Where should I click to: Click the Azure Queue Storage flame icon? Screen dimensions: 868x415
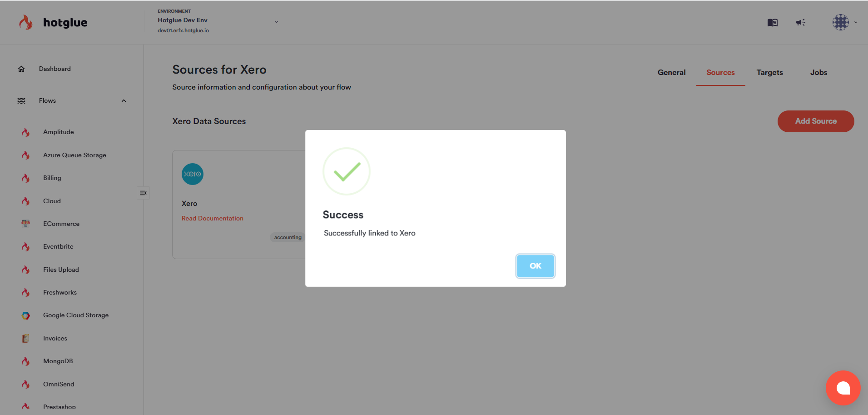pyautogui.click(x=26, y=155)
